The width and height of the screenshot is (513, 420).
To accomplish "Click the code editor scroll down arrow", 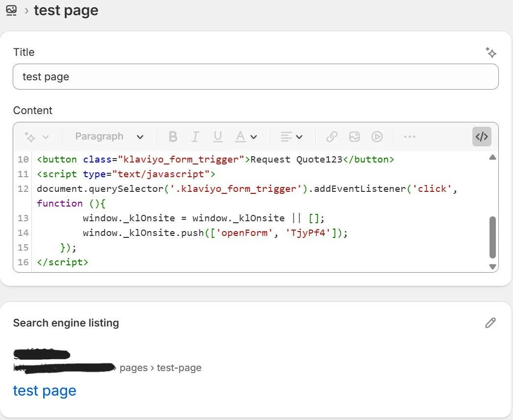I will (492, 266).
